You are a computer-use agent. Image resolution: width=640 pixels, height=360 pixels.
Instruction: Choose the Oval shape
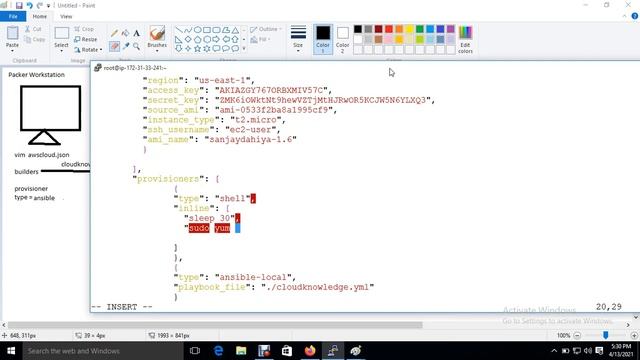(x=198, y=30)
